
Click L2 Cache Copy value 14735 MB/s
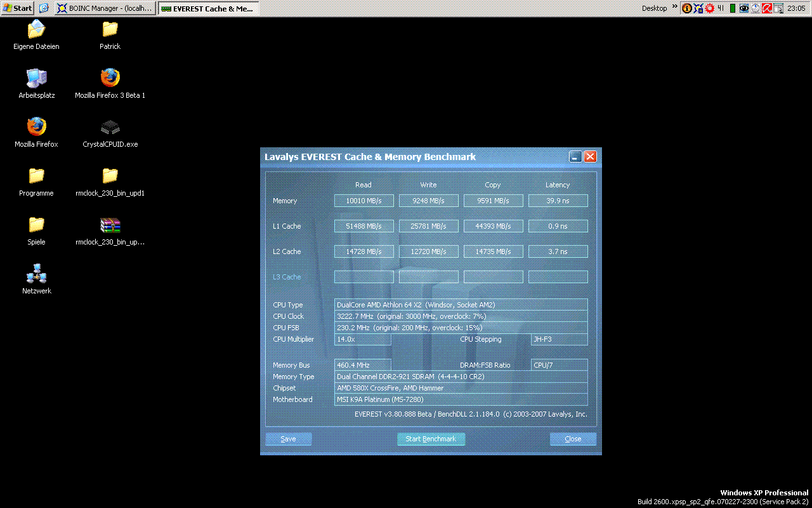493,251
